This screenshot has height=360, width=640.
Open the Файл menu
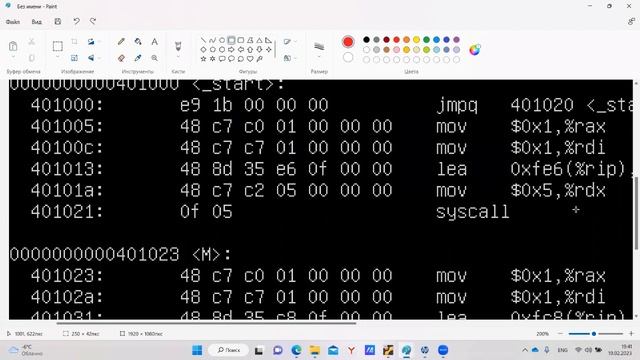(x=13, y=22)
